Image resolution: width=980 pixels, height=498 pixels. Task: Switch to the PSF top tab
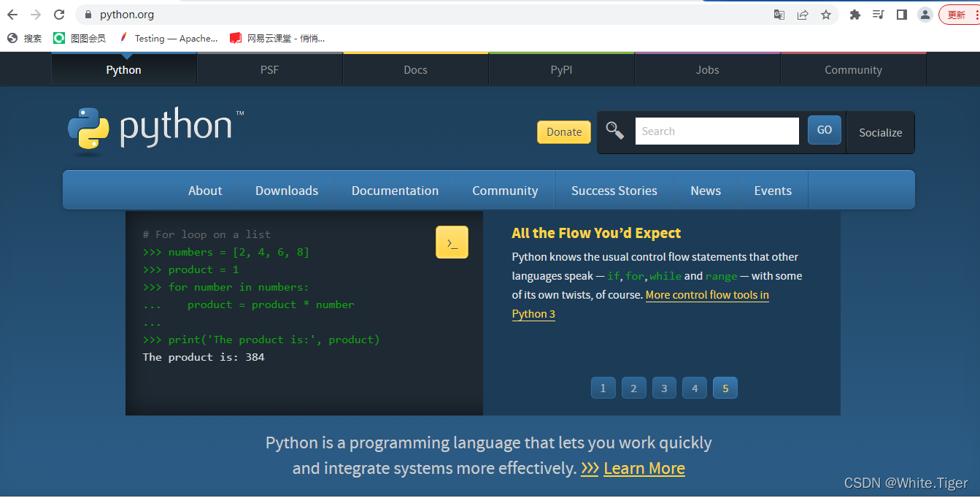pyautogui.click(x=270, y=69)
